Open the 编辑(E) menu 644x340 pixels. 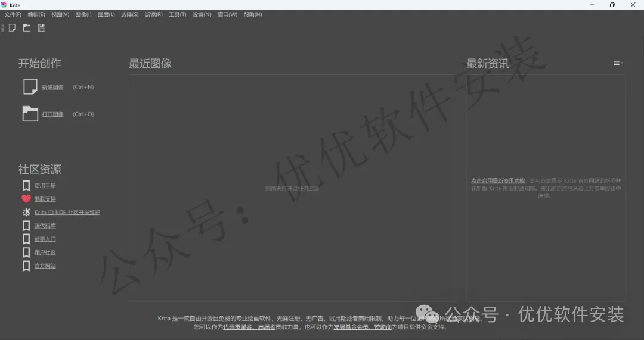[36, 14]
